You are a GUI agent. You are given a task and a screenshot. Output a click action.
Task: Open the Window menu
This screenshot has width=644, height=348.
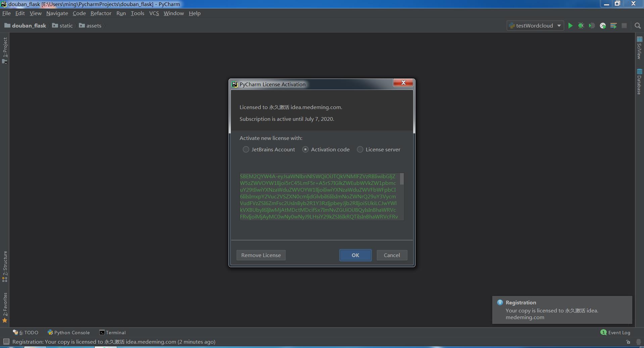pyautogui.click(x=174, y=13)
